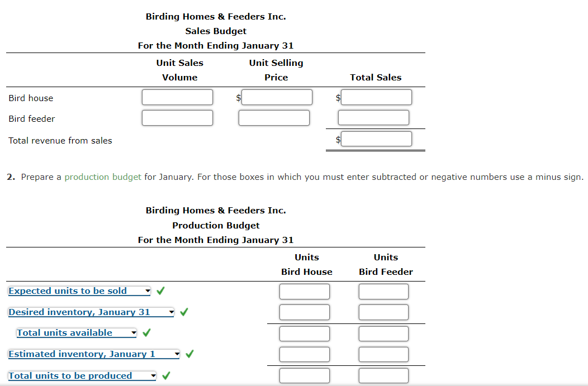This screenshot has width=588, height=386.
Task: Click the checkmark beside Desired inventory, January 31
Action: pyautogui.click(x=184, y=312)
